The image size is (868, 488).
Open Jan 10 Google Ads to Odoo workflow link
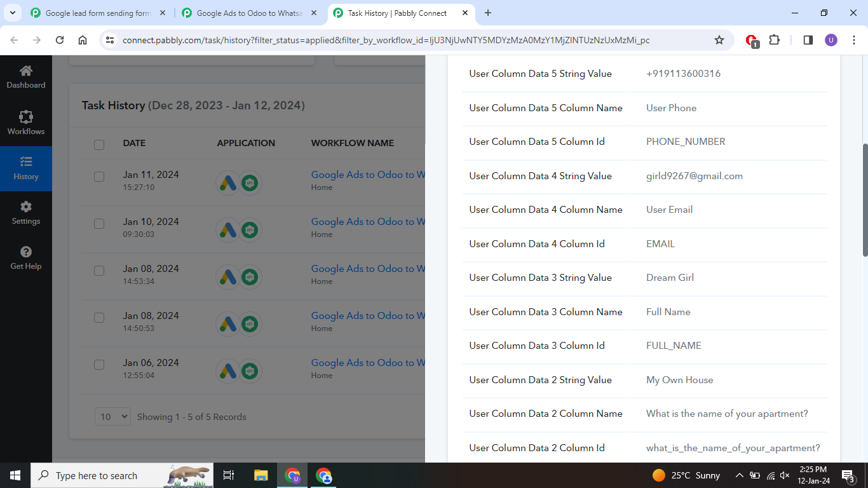pyautogui.click(x=368, y=222)
